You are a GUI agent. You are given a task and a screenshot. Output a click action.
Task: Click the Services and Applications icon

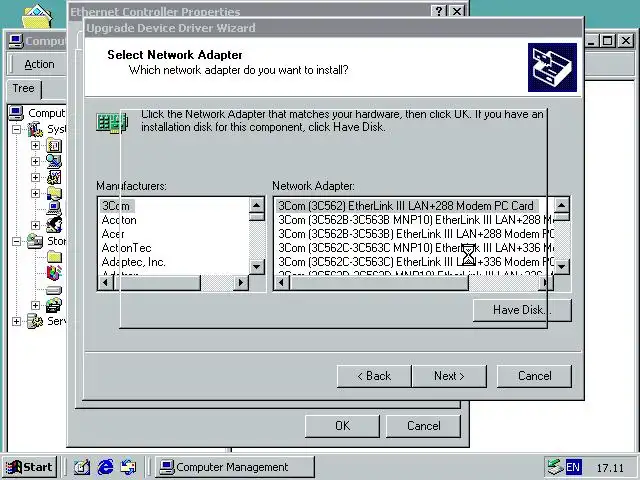pos(35,321)
